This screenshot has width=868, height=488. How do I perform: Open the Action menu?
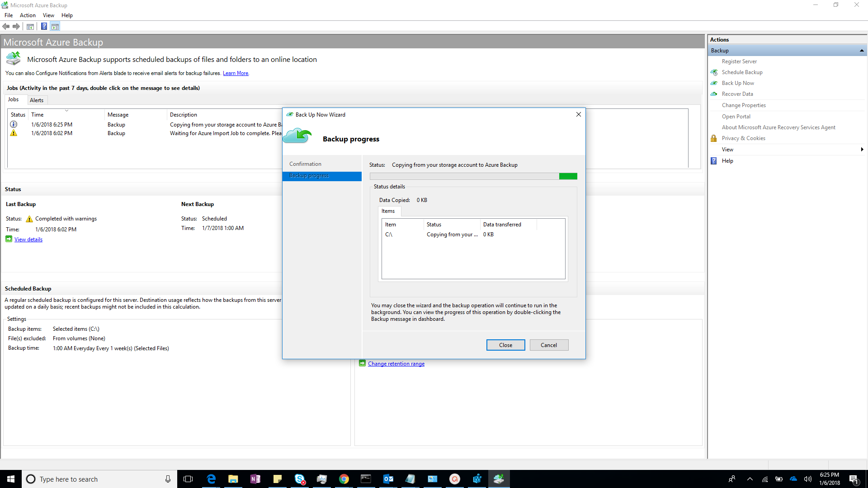click(x=28, y=15)
